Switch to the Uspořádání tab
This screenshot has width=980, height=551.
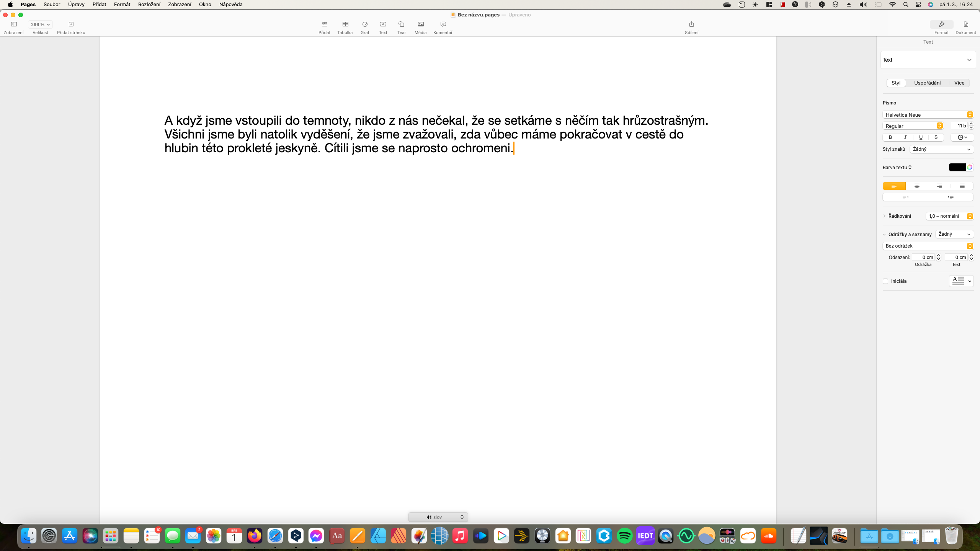pos(927,83)
